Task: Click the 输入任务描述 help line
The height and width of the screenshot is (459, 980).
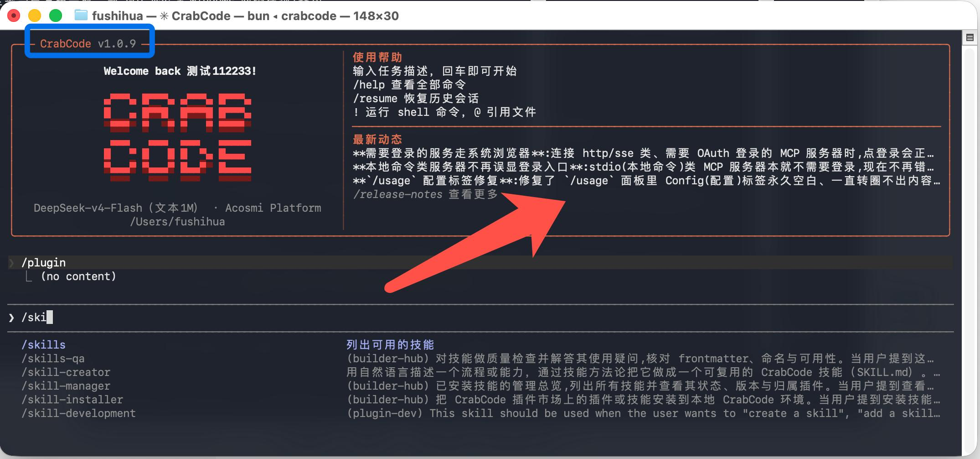Action: click(435, 71)
